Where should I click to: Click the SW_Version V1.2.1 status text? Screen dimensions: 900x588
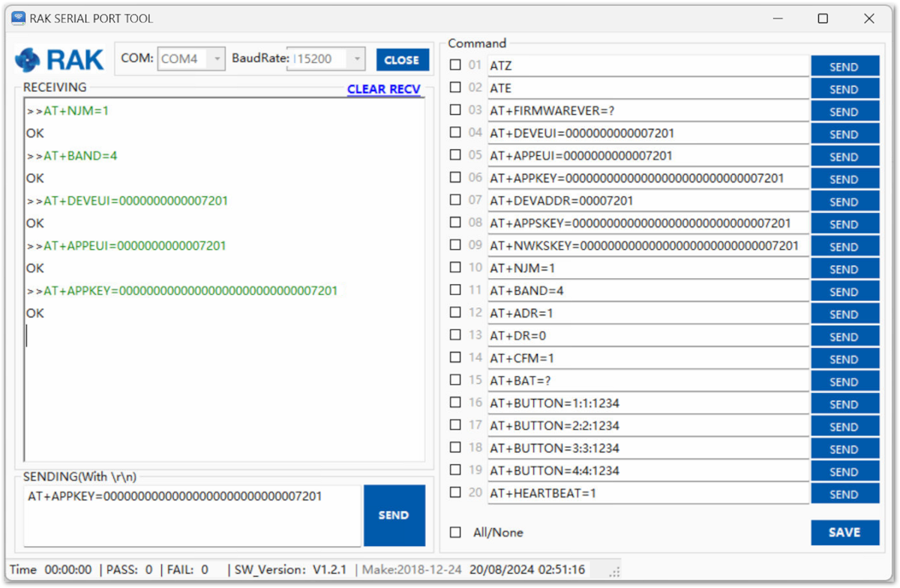click(x=292, y=570)
